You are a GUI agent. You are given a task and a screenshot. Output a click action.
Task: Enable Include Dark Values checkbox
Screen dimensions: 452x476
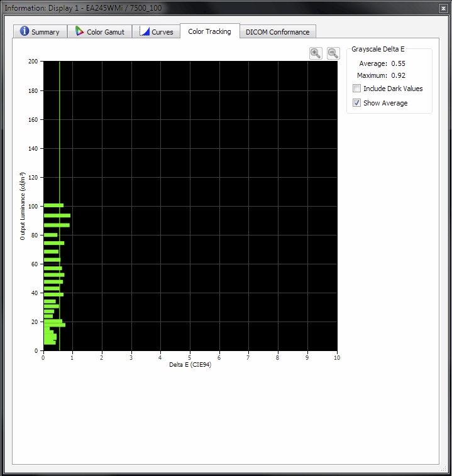356,89
